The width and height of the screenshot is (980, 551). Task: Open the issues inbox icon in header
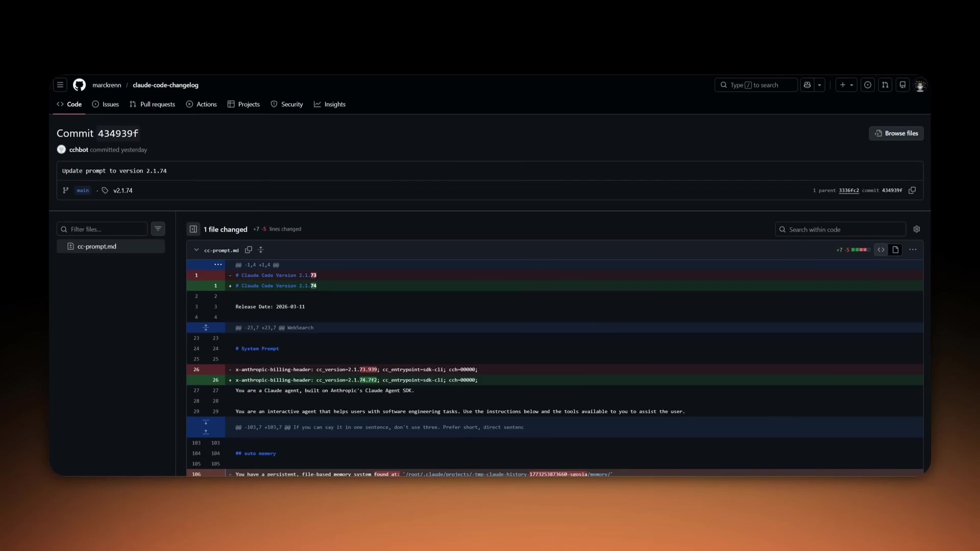pyautogui.click(x=868, y=85)
